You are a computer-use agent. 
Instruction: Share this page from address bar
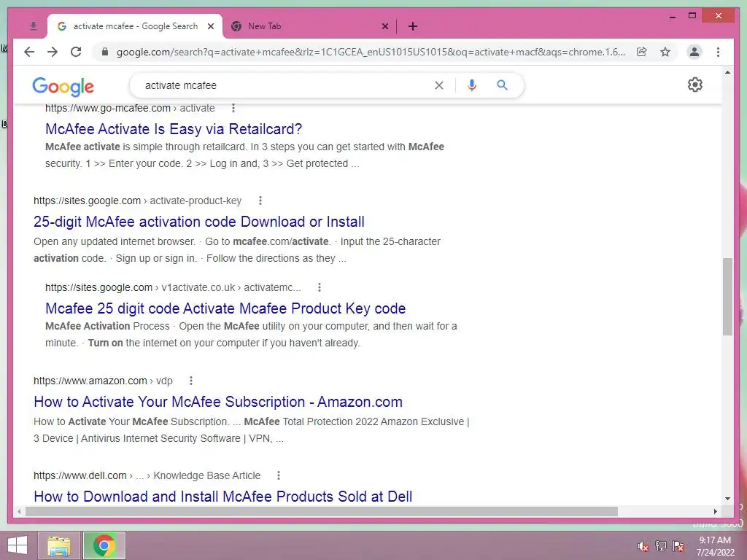point(642,52)
